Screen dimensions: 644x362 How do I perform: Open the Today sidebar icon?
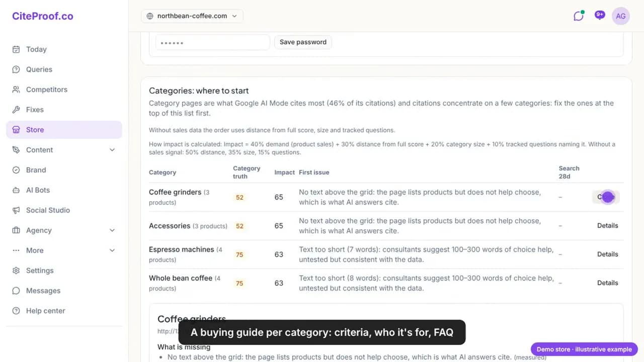tap(16, 49)
